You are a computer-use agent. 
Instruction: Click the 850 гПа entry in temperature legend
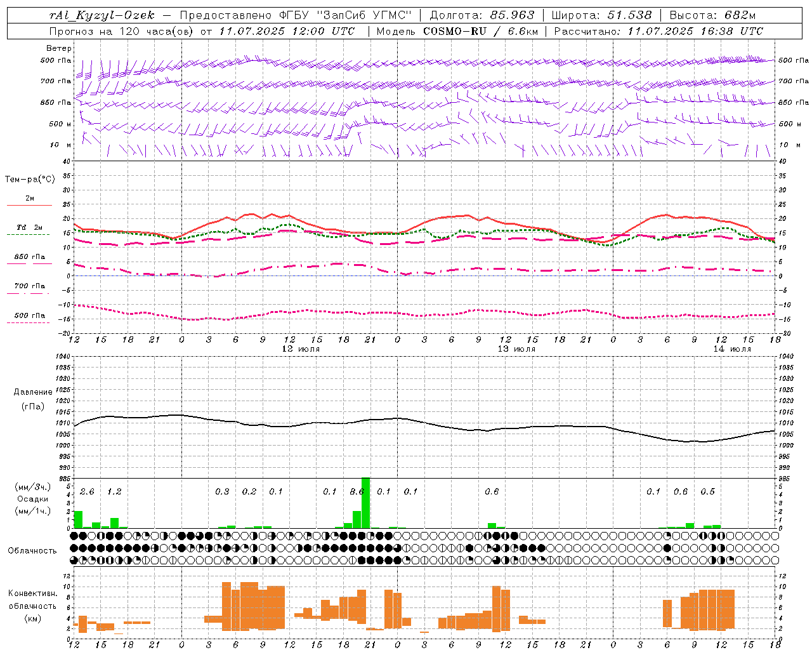pos(30,257)
